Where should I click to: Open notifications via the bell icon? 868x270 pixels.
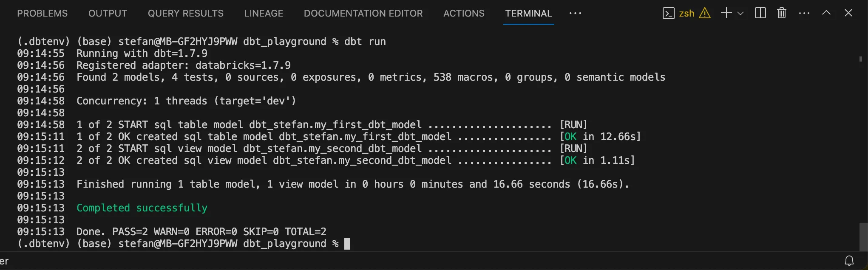click(849, 261)
